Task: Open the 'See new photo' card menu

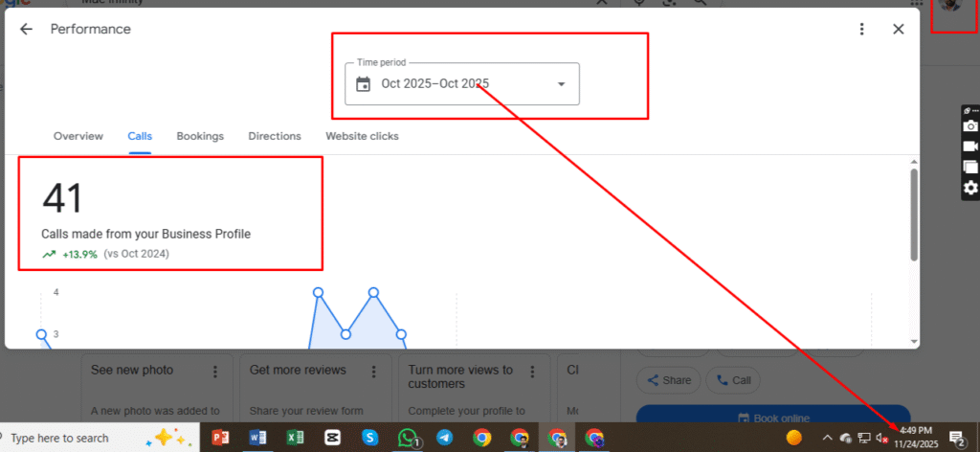Action: [x=215, y=372]
